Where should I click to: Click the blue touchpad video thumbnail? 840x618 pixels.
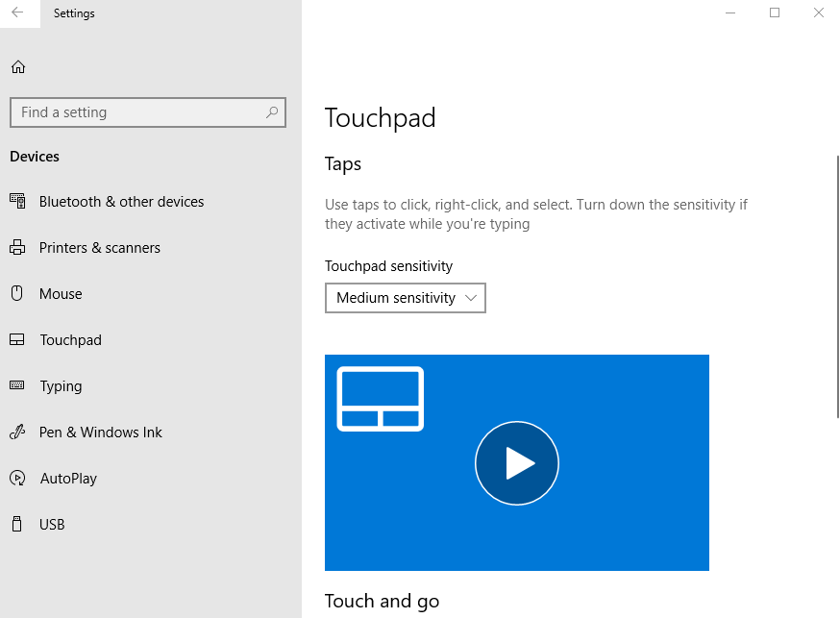click(516, 463)
